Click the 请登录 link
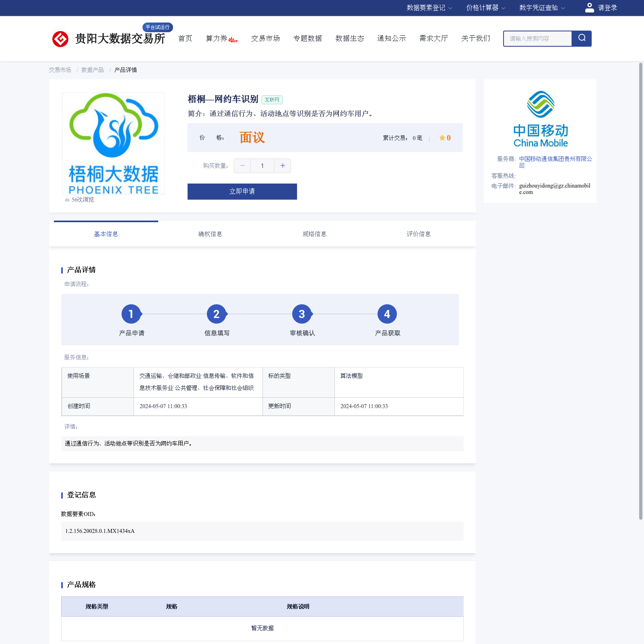The width and height of the screenshot is (644, 644). tap(607, 8)
